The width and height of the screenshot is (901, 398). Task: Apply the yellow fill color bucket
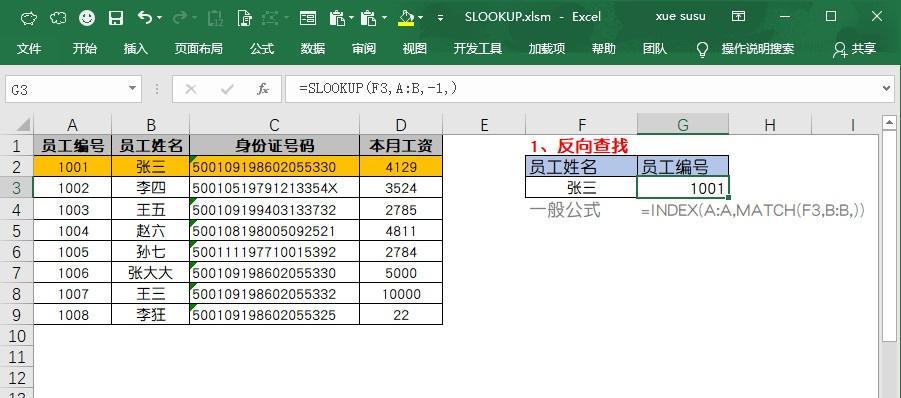(406, 18)
